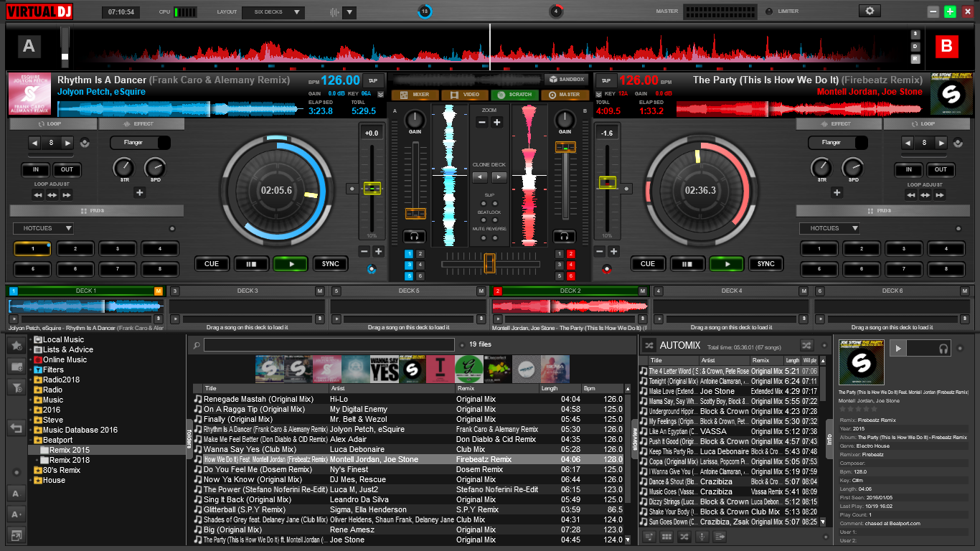Click the add filter folder icon in sidebar
The height and width of the screenshot is (551, 980).
[16, 387]
